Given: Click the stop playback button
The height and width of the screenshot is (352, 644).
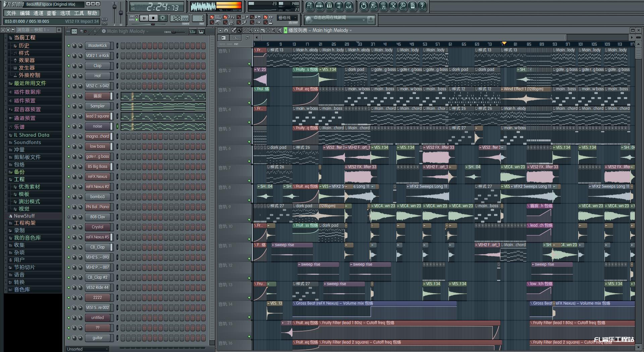Looking at the screenshot, I should click(153, 18).
